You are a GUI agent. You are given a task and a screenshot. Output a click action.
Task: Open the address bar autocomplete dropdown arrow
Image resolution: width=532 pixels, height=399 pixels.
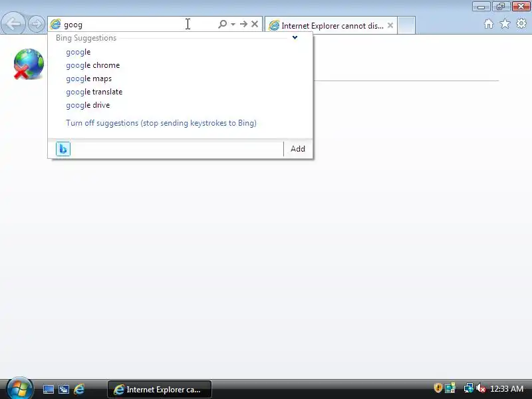click(x=233, y=25)
